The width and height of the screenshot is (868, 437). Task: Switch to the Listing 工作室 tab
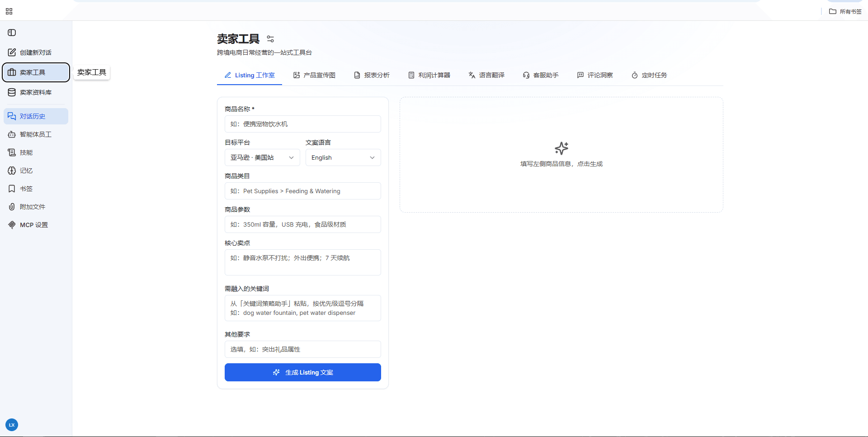(250, 75)
